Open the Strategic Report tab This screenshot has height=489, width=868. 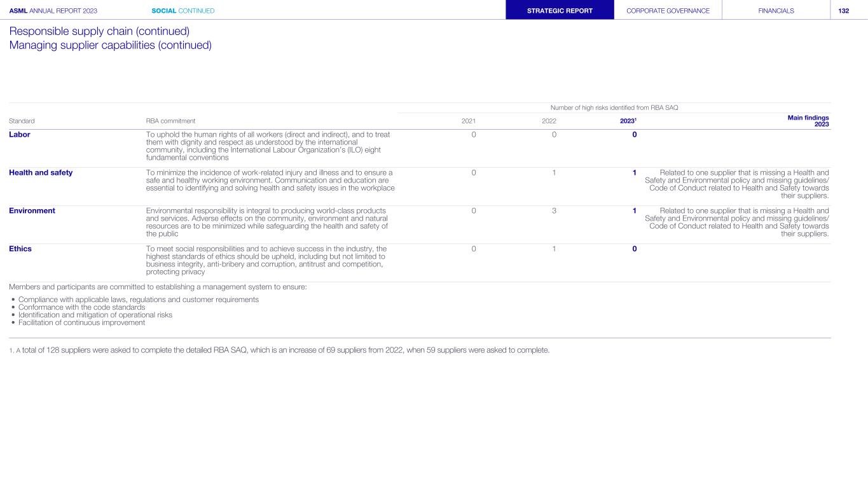[560, 11]
